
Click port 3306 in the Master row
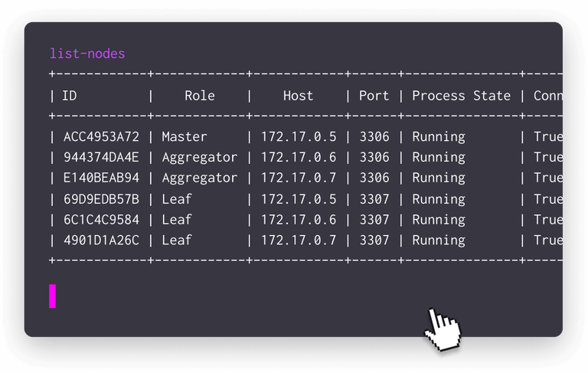click(374, 137)
